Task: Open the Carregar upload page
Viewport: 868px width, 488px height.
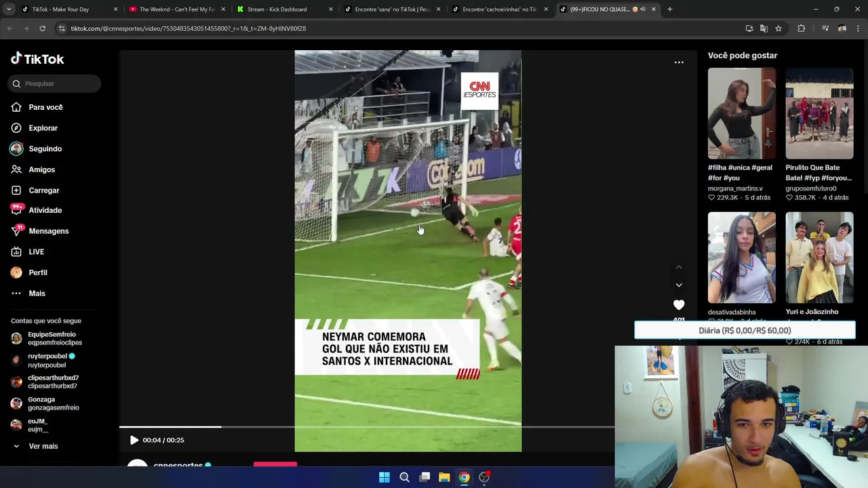Action: [x=43, y=190]
